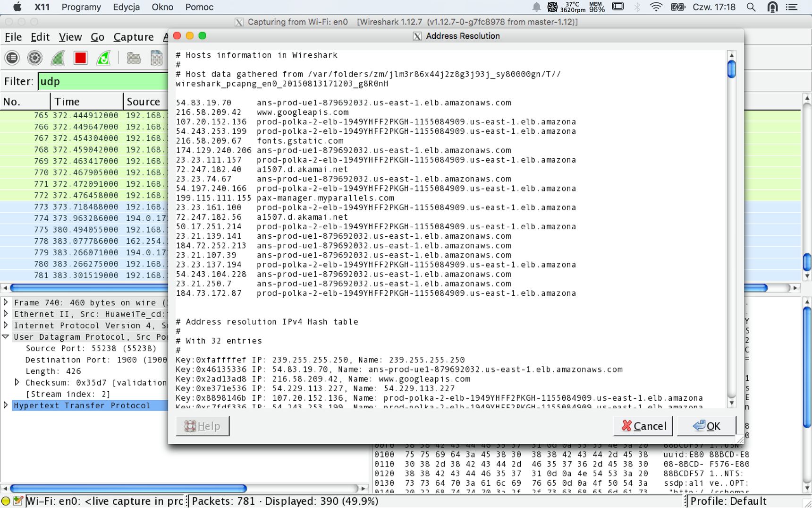Click dialog scrollbar up arrow
This screenshot has height=508, width=812.
coord(731,55)
